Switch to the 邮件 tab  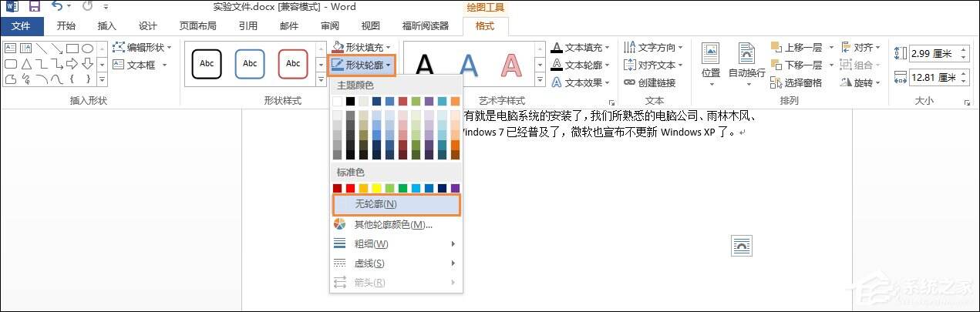(x=289, y=25)
